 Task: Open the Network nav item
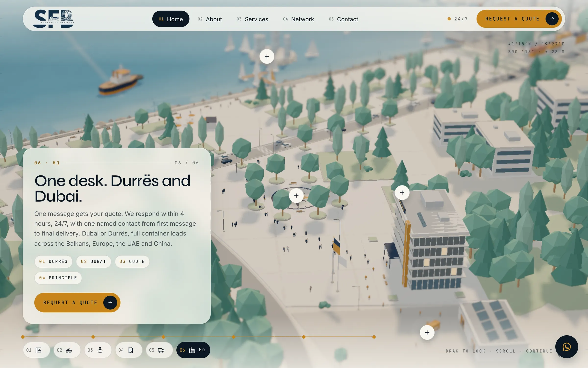tap(298, 19)
